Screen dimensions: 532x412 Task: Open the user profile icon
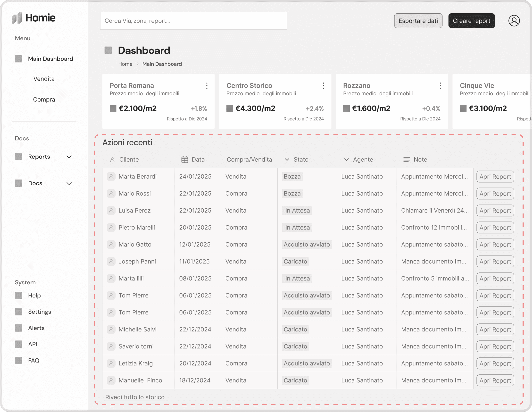point(514,21)
